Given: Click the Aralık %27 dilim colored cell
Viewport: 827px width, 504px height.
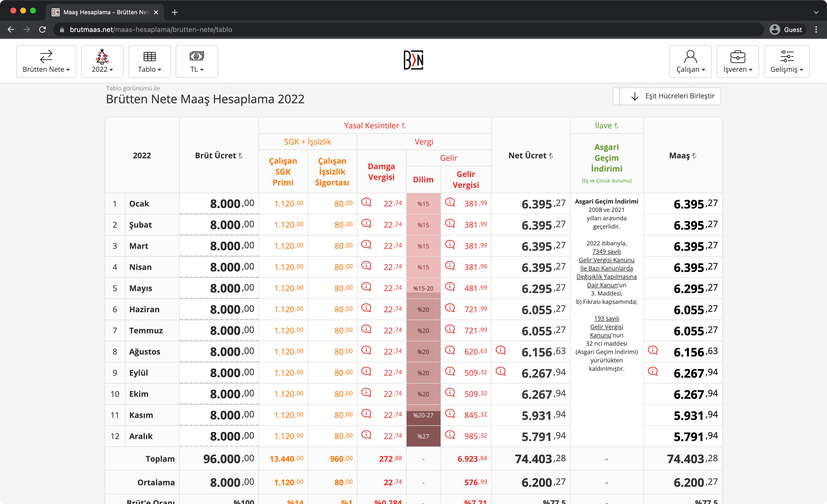Looking at the screenshot, I should point(423,436).
